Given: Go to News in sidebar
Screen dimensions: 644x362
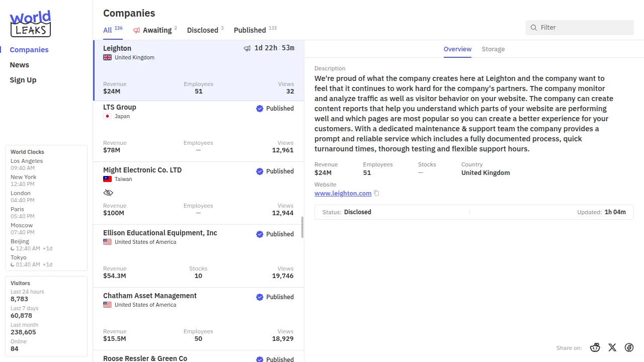Looking at the screenshot, I should (x=20, y=65).
